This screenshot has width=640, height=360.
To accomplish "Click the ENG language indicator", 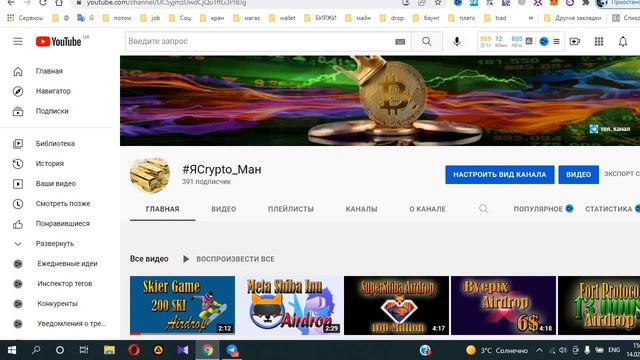I will [x=614, y=350].
